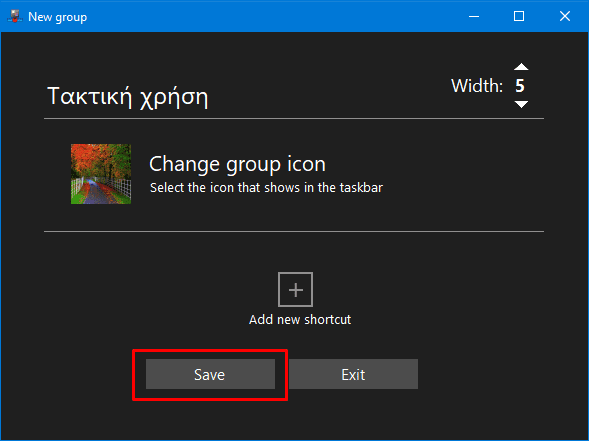
Task: Click the Exit button
Action: pos(353,374)
